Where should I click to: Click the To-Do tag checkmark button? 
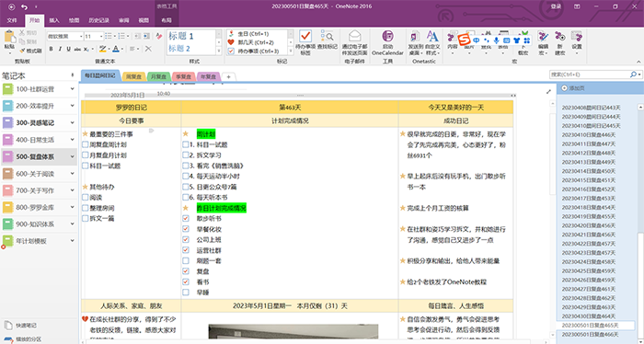(305, 36)
